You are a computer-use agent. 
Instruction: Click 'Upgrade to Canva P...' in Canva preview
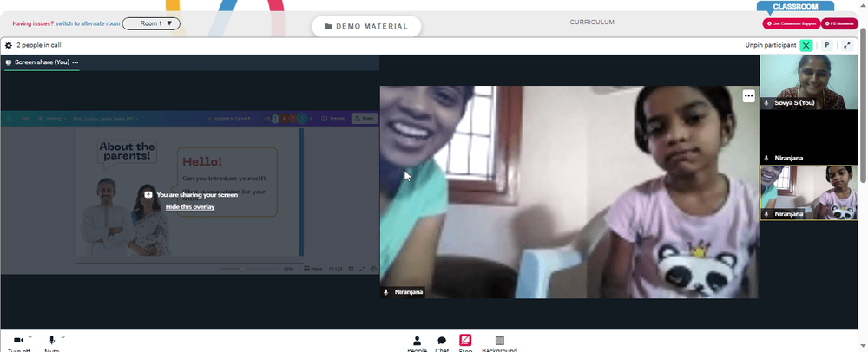pos(230,118)
